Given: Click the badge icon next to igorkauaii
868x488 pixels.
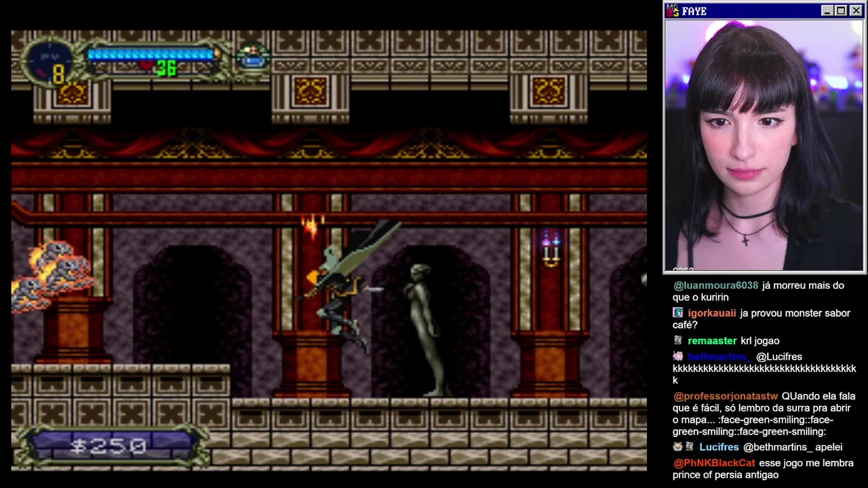Looking at the screenshot, I should (x=677, y=312).
